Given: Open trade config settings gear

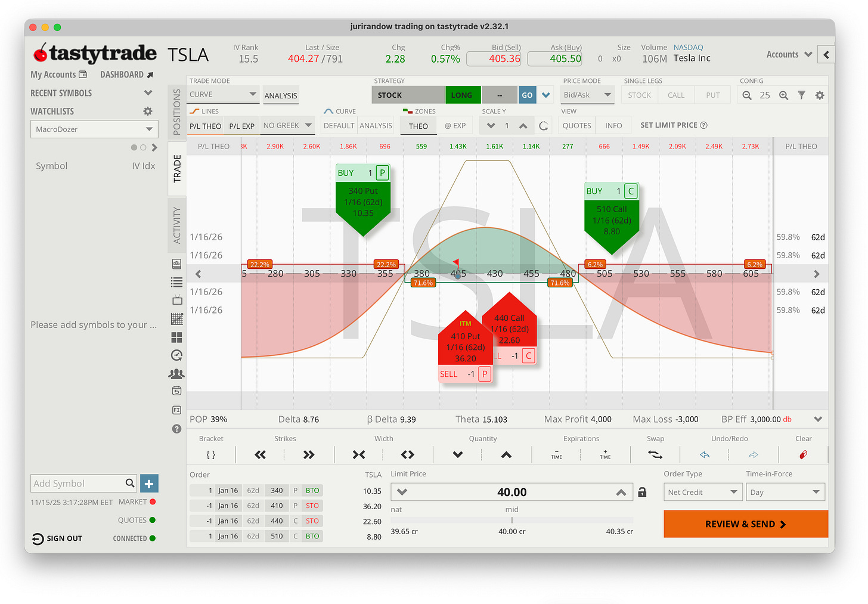Looking at the screenshot, I should [x=820, y=95].
